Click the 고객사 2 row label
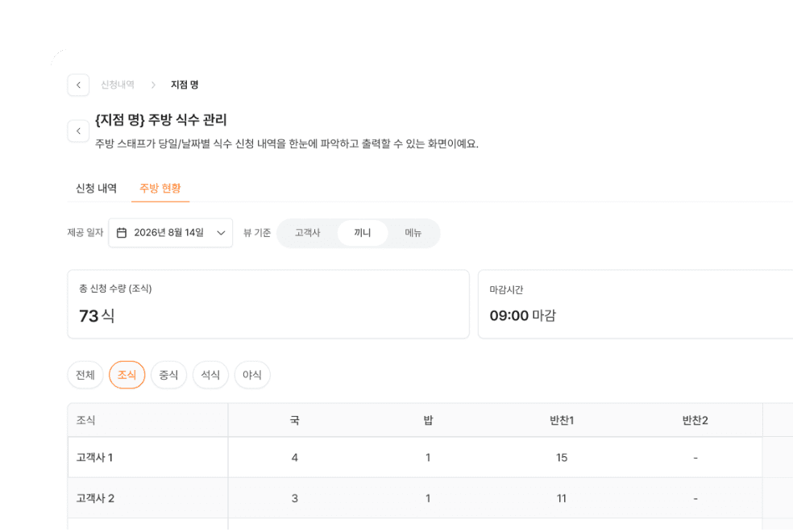793x532 pixels. [95, 499]
